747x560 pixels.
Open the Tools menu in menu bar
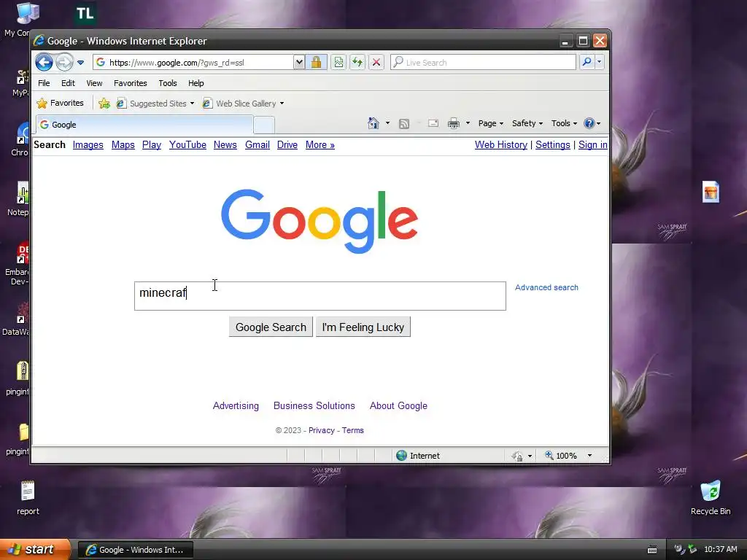(x=168, y=83)
